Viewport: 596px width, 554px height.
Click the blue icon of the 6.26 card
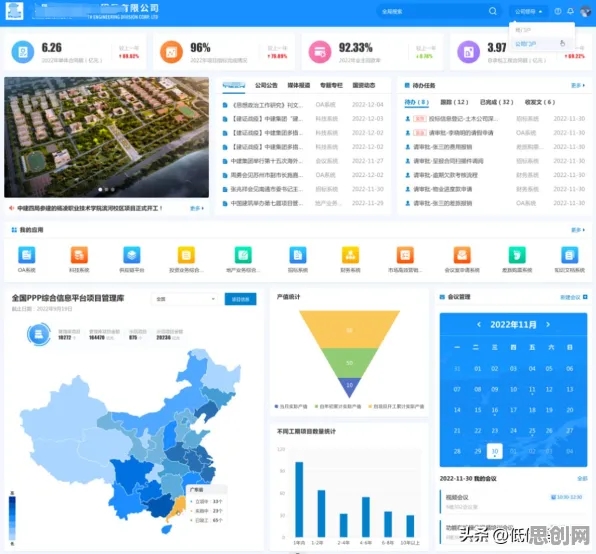(x=23, y=52)
